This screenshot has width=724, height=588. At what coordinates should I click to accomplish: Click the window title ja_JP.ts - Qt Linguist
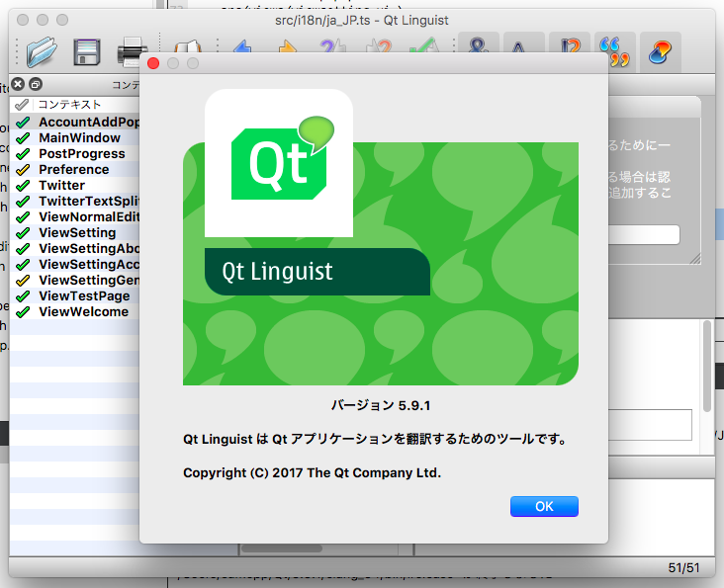coord(362,21)
